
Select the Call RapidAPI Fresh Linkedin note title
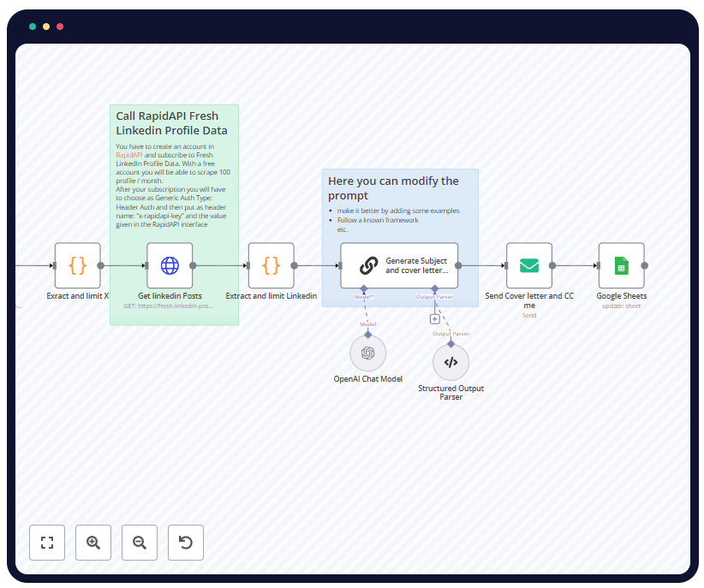click(x=171, y=123)
